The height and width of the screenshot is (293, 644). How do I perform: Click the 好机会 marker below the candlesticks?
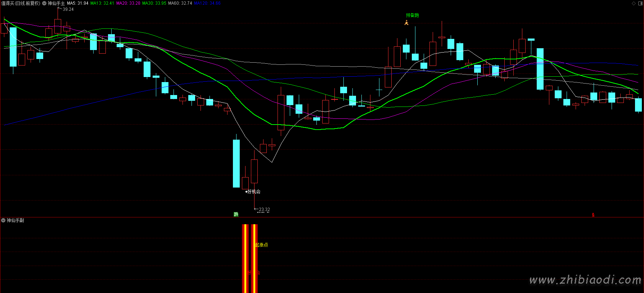pos(253,191)
